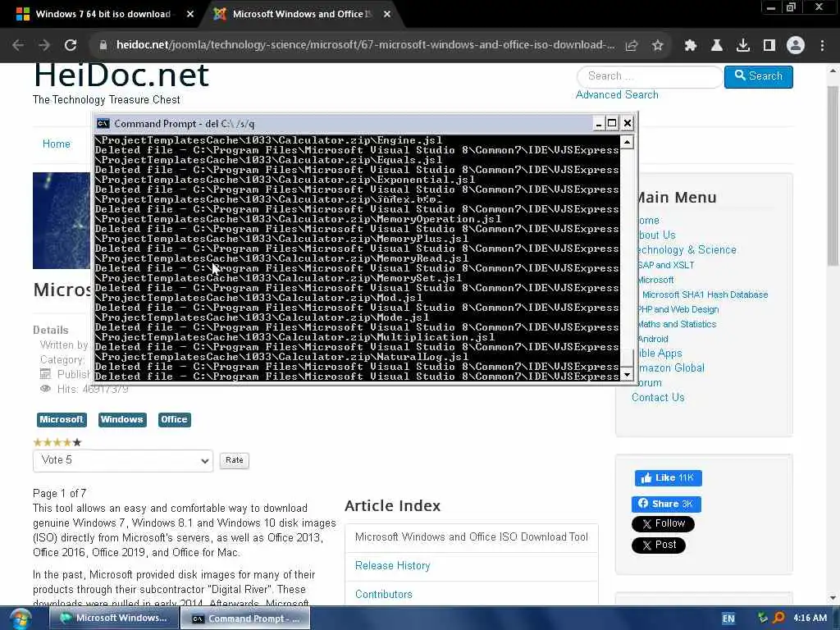Click Command Prompt scrollbar down arrow

click(627, 374)
